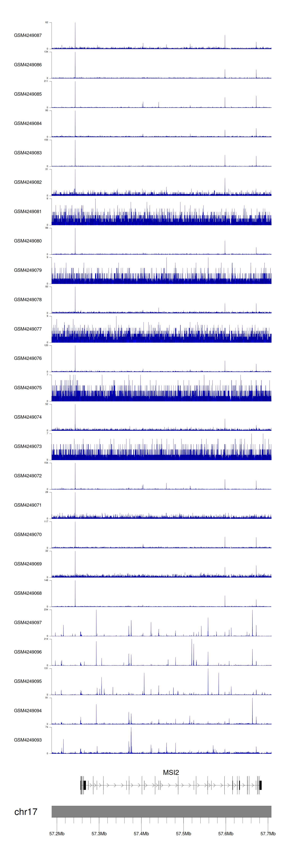This screenshot has height=868, width=286.
Task: Click the 57.5Mb axis position label
Action: pos(183,833)
